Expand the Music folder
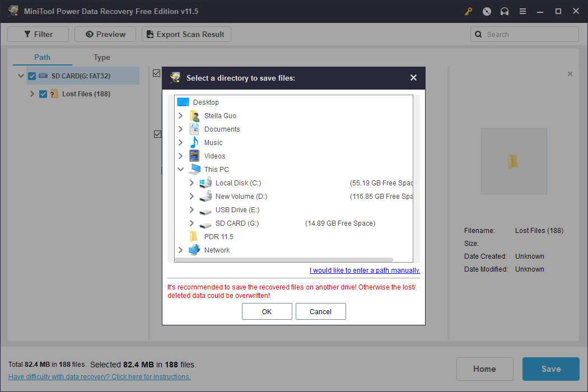The height and width of the screenshot is (392, 588). click(181, 143)
